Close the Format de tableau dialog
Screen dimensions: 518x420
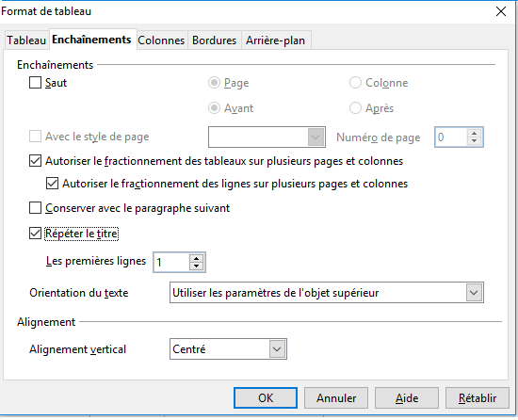[x=501, y=11]
